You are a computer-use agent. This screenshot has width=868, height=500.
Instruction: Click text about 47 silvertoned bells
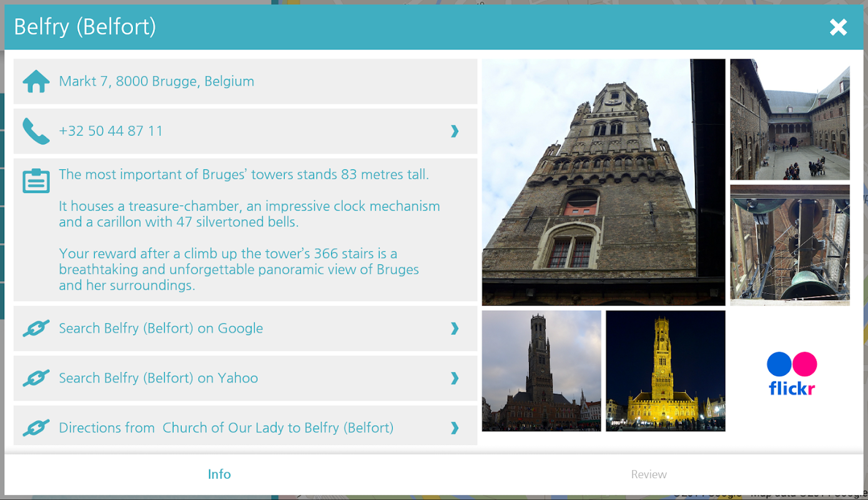point(249,214)
